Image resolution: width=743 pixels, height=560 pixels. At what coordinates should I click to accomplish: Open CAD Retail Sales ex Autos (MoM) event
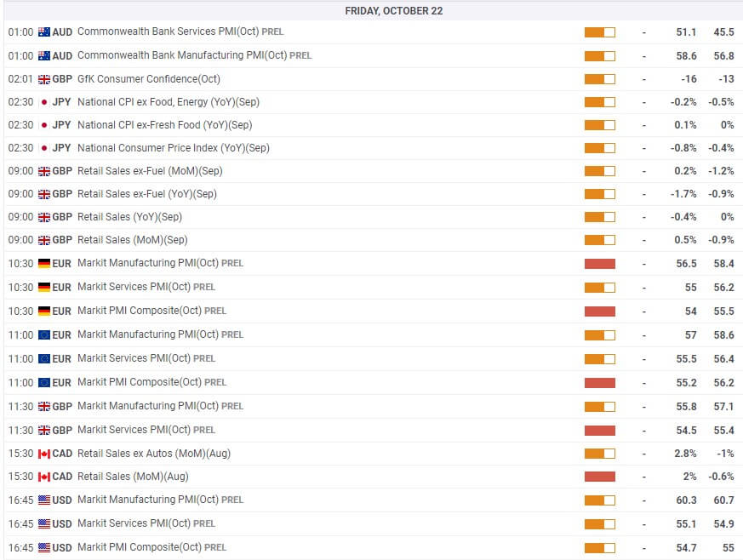153,454
